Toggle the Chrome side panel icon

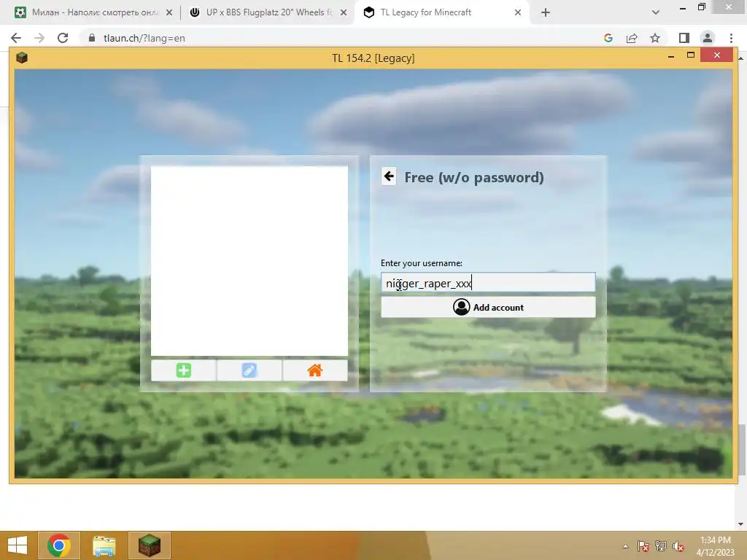[x=684, y=38]
